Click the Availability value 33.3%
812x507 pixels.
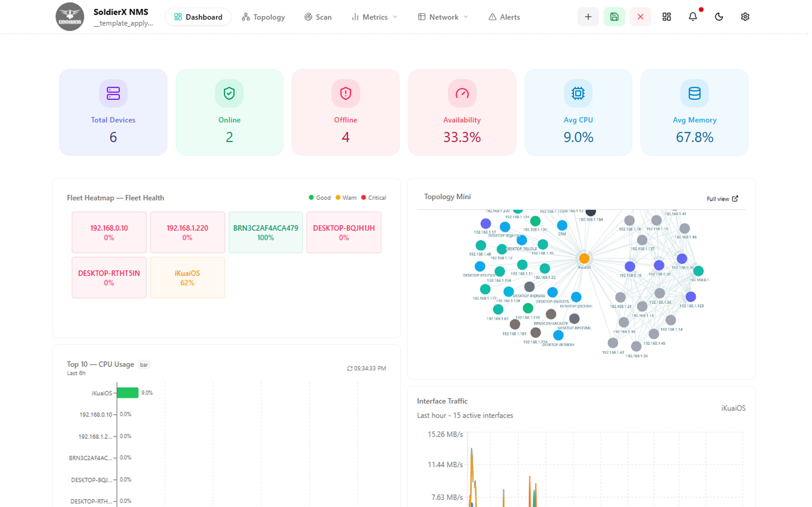pos(462,137)
